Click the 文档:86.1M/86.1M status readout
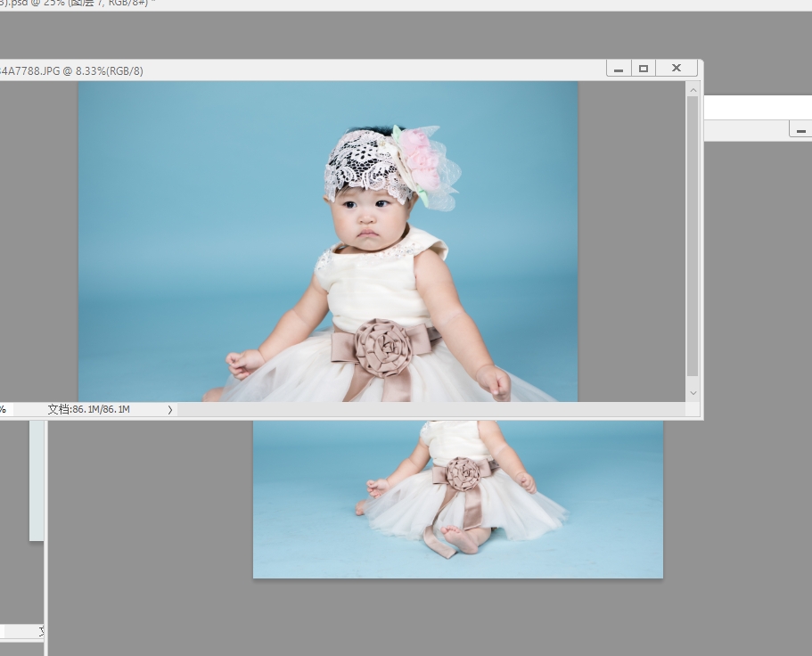This screenshot has width=812, height=656. pos(89,410)
